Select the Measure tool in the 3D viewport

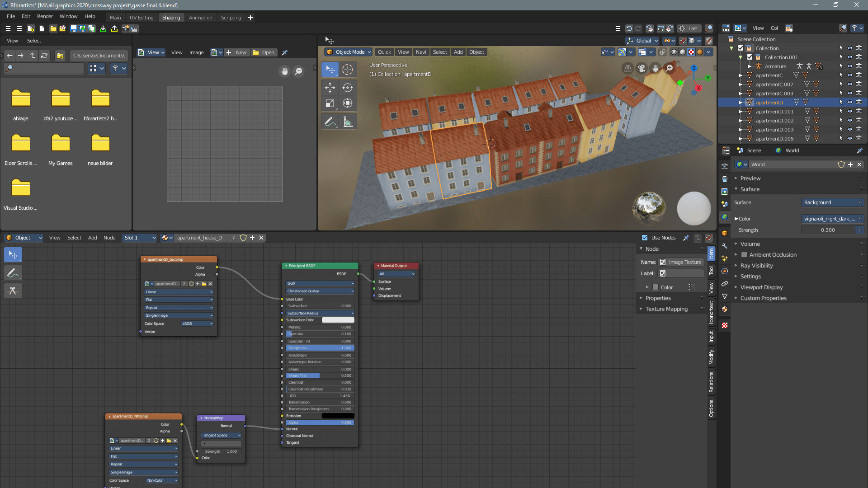(x=347, y=122)
